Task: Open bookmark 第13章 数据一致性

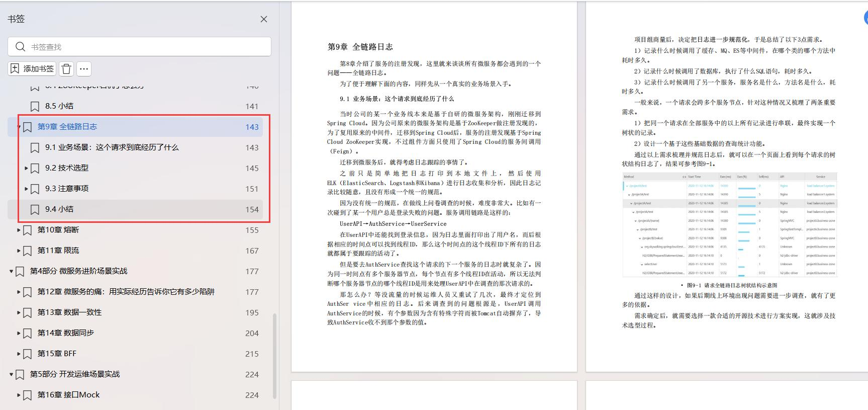Action: click(69, 312)
